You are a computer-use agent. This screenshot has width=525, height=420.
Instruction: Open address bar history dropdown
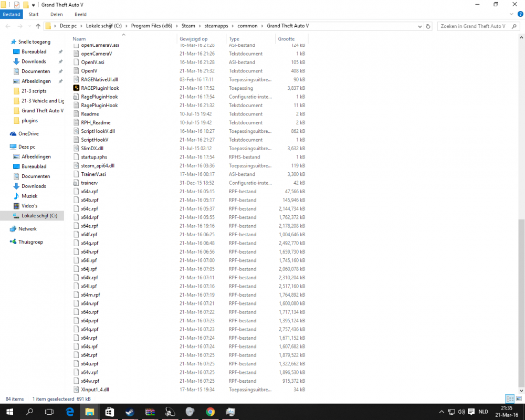tap(420, 26)
